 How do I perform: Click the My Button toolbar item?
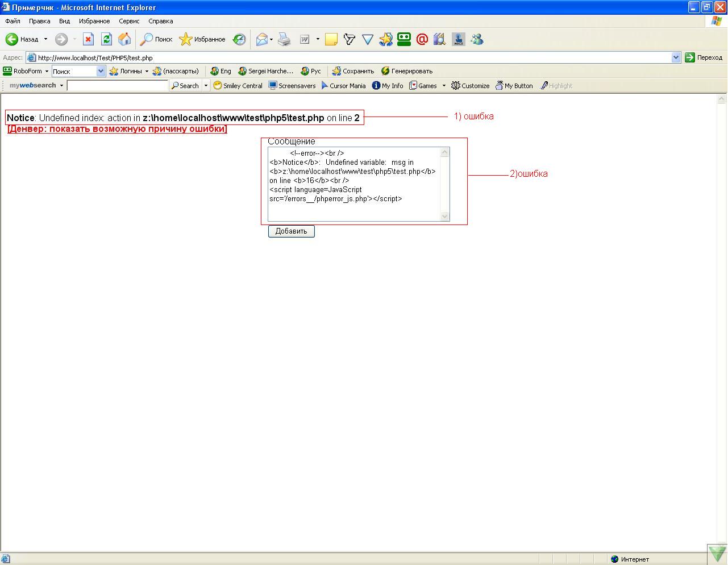[x=514, y=86]
